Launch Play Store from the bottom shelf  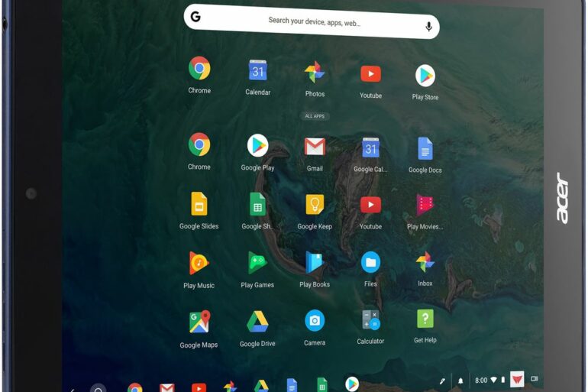(x=352, y=384)
